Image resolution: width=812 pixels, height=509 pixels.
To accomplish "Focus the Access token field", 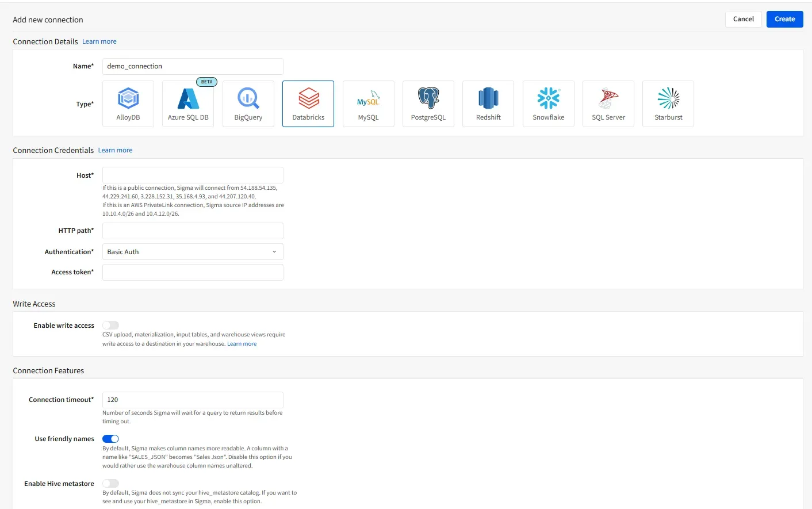I will (193, 272).
